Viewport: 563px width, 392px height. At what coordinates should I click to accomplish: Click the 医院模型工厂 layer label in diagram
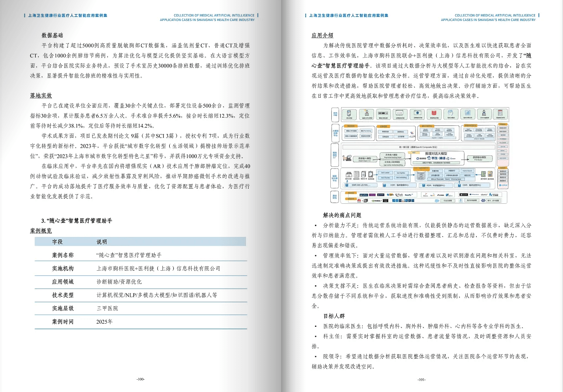[335, 155]
